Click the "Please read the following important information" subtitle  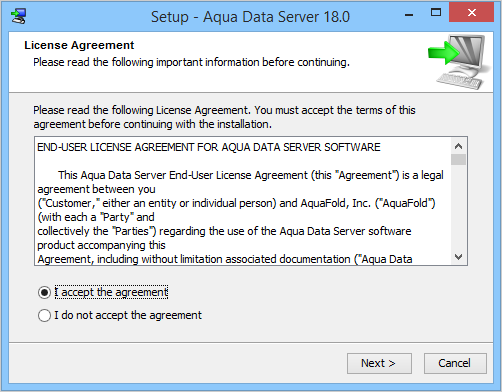[x=191, y=62]
